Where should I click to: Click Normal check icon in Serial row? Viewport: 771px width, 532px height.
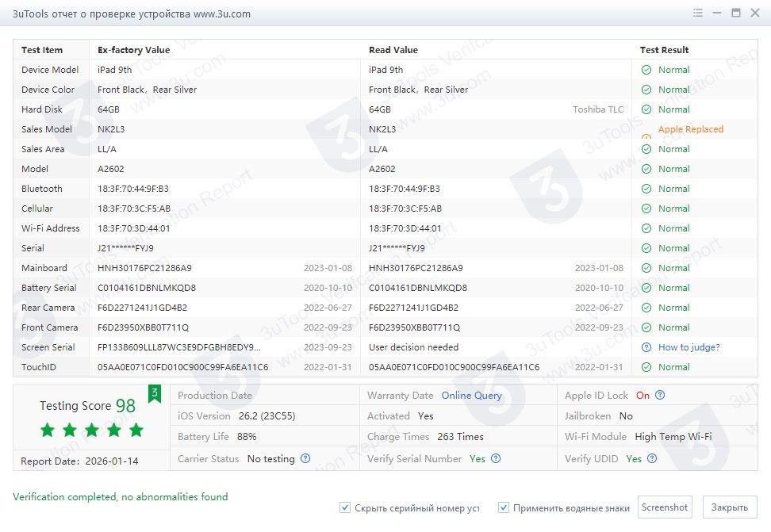click(x=646, y=248)
